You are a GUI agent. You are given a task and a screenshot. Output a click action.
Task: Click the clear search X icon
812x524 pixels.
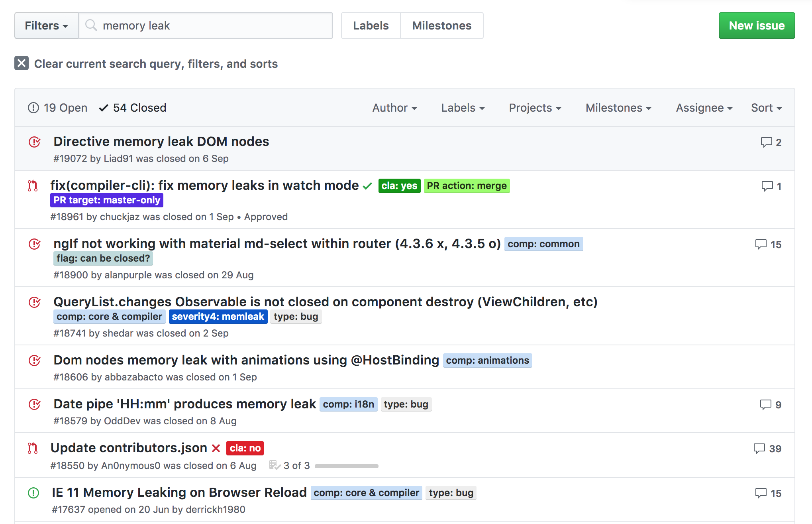pyautogui.click(x=22, y=63)
